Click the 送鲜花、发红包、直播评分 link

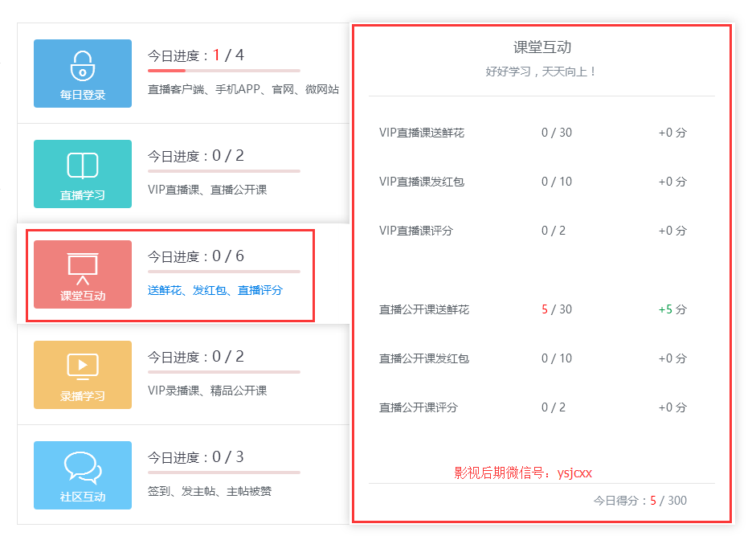point(215,290)
